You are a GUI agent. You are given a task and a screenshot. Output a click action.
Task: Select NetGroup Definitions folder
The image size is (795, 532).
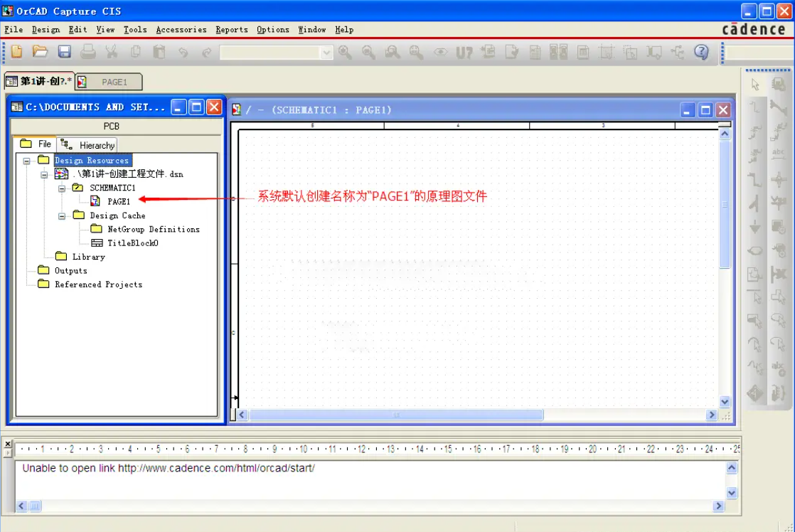pyautogui.click(x=154, y=229)
